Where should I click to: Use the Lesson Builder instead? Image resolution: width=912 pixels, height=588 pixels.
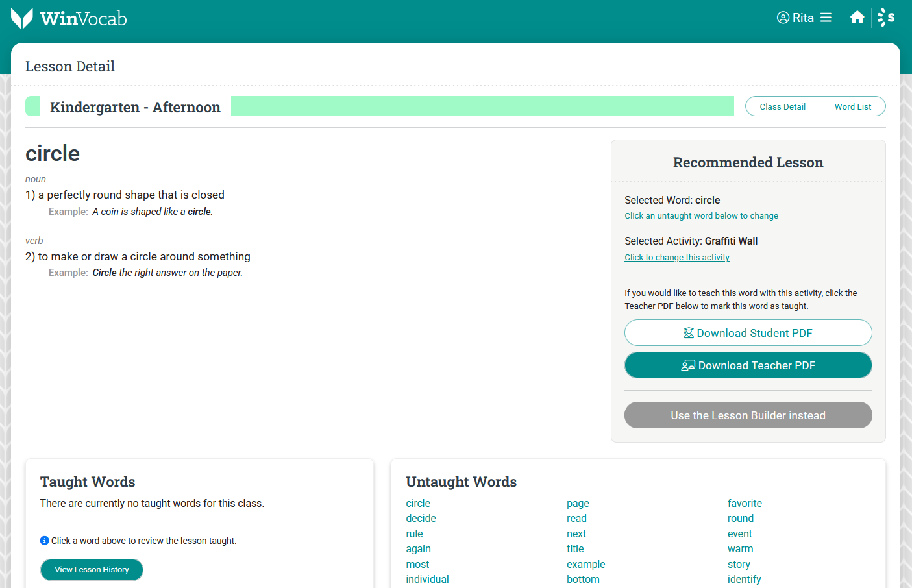(x=748, y=415)
